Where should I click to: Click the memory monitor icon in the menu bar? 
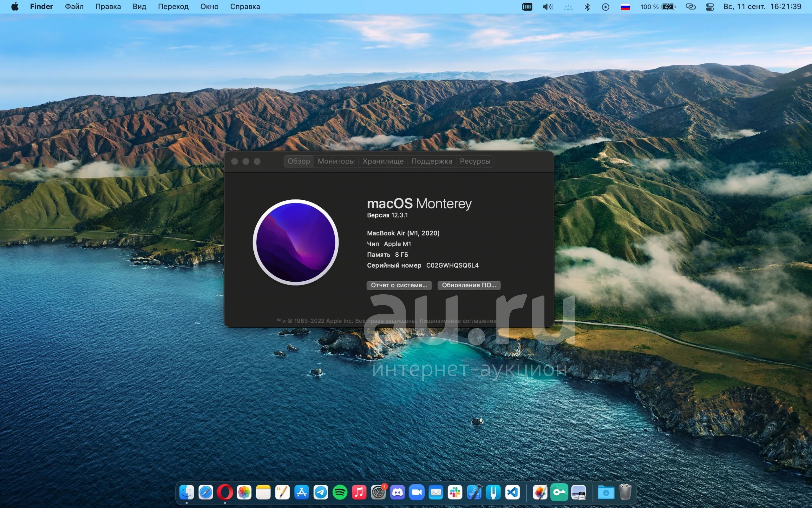(527, 7)
